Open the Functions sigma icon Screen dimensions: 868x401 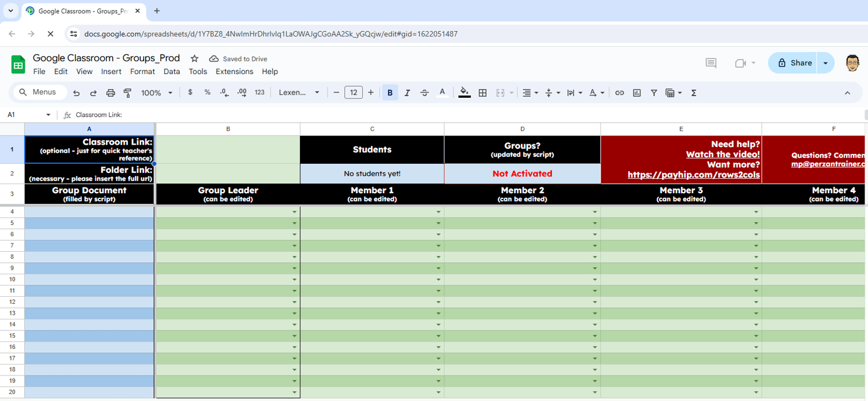coord(693,93)
